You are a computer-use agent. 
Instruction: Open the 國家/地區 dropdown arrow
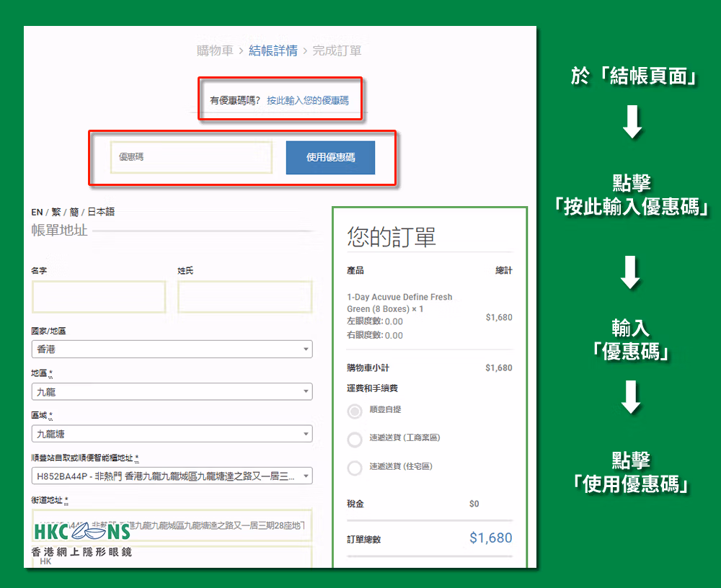[306, 349]
